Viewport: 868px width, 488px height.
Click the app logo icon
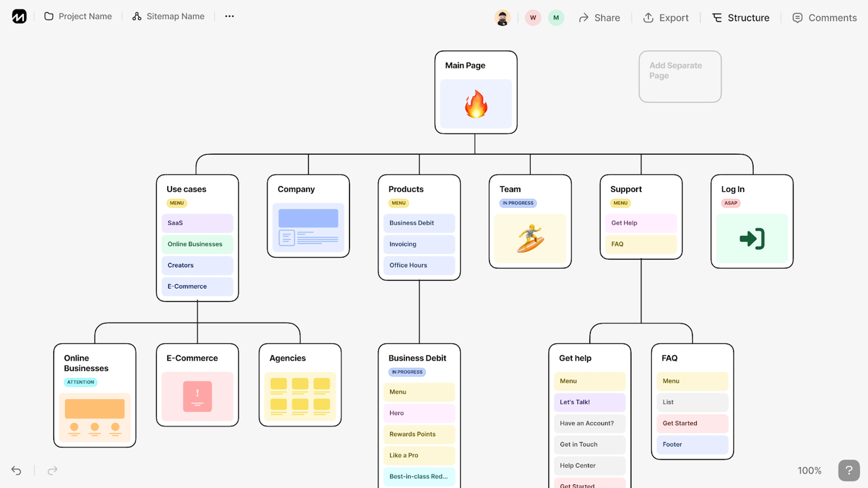(19, 16)
